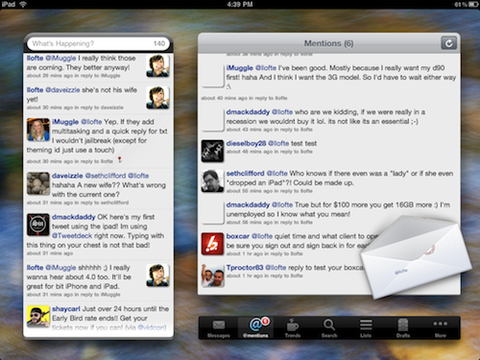
Task: Tap the @iMuggle link in llofte's top tweet
Action: click(x=61, y=58)
